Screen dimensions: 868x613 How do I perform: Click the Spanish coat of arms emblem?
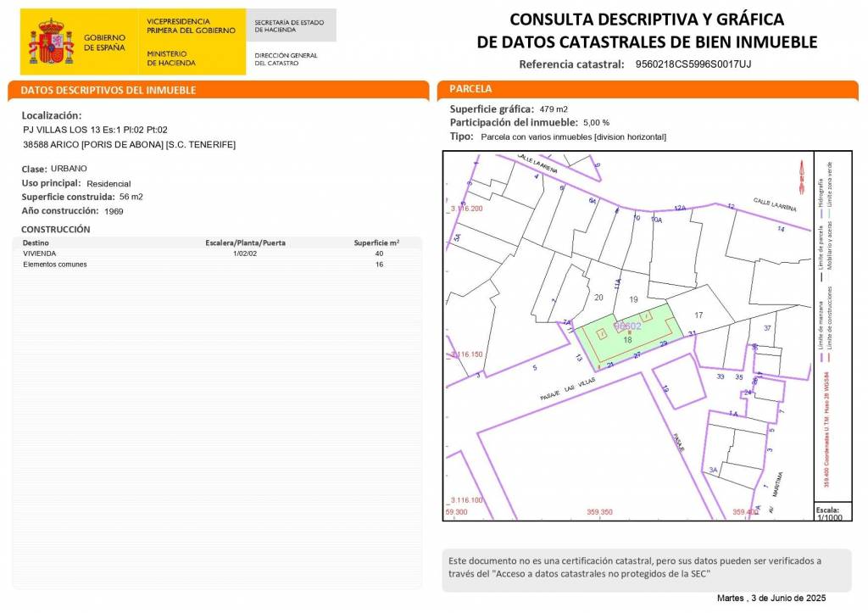click(51, 42)
